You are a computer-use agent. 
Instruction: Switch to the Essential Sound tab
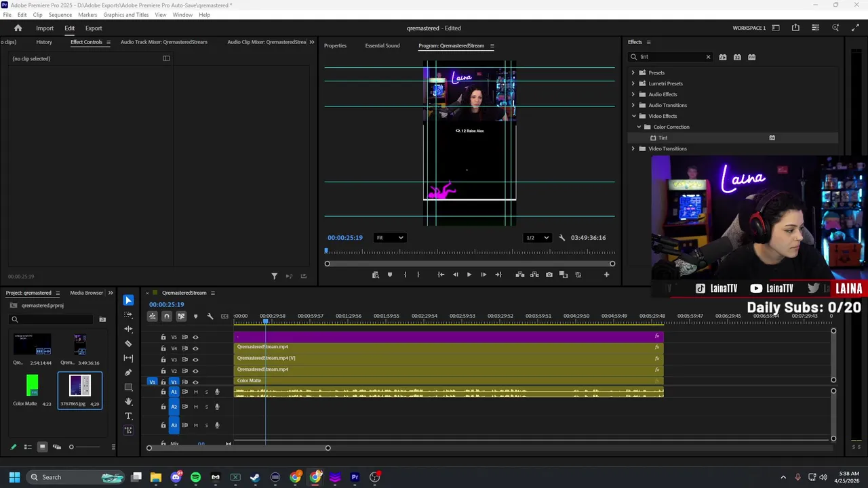coord(382,45)
